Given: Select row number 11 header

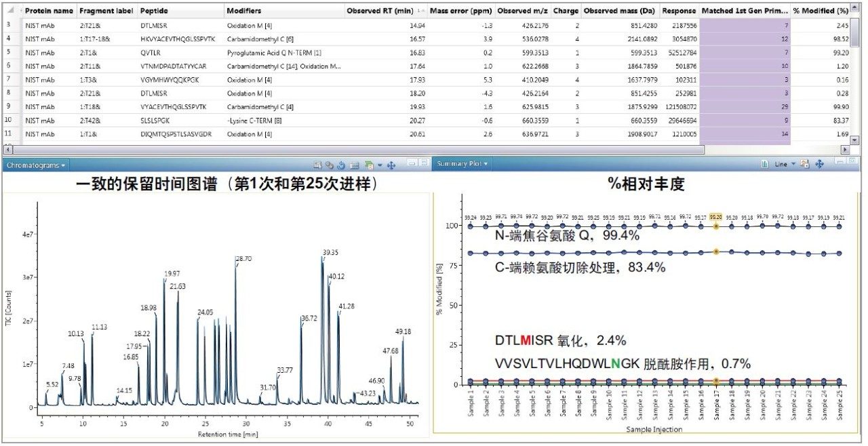Looking at the screenshot, I should coord(12,134).
